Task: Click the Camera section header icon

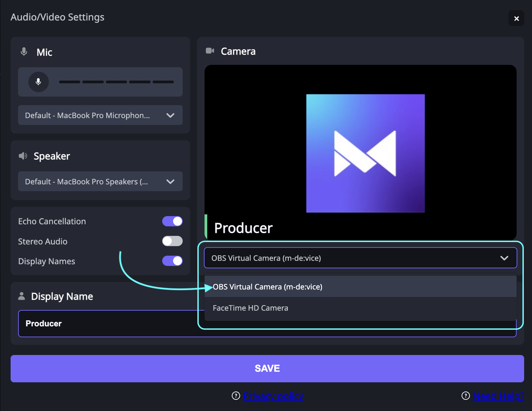Action: point(210,51)
